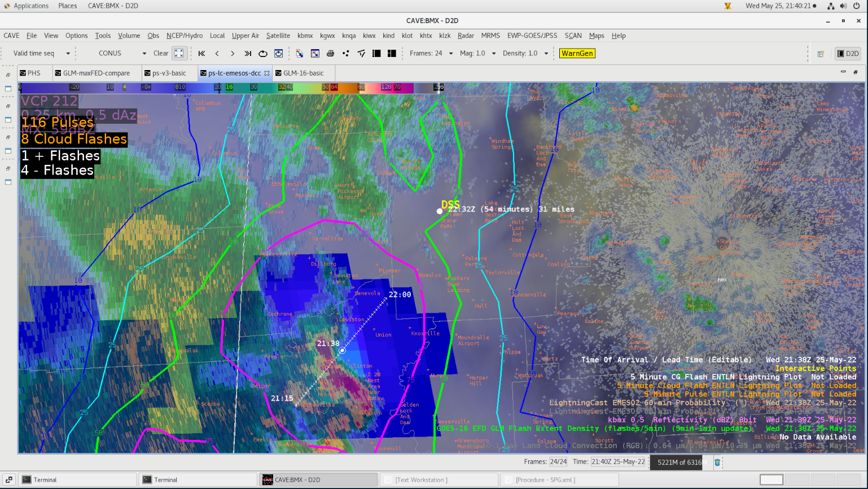Open the SCAN menu
Screen dimensions: 868x489
(573, 36)
